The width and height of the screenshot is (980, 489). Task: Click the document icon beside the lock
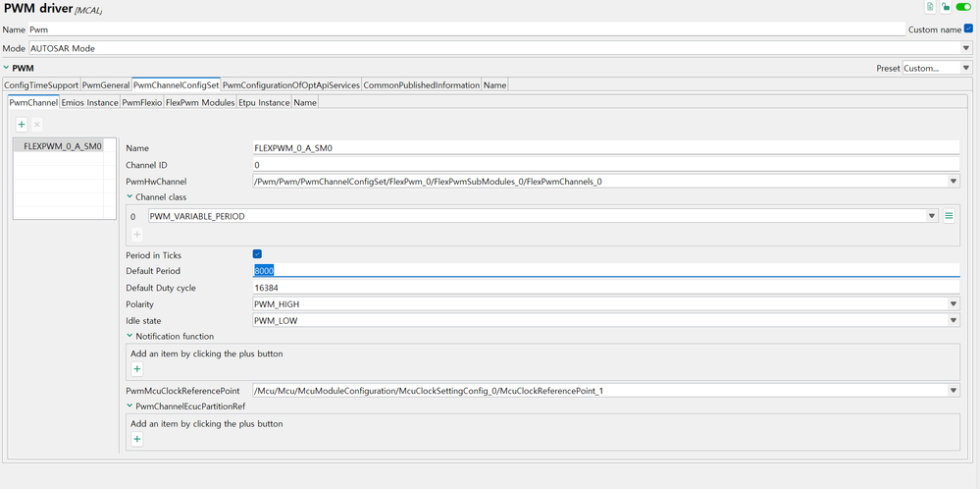[x=930, y=8]
